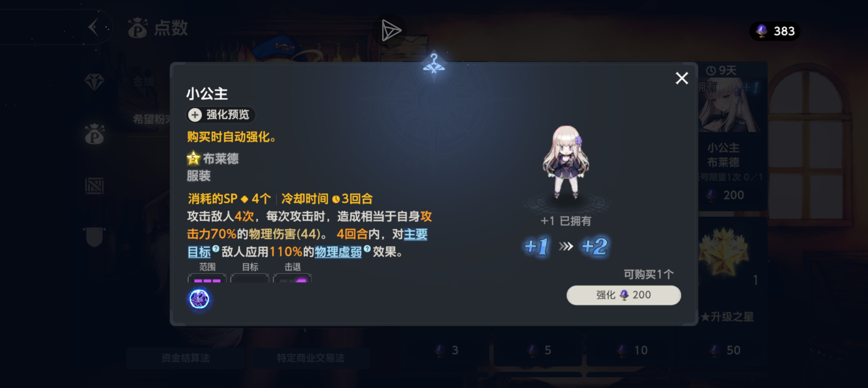Open the diamond shop sidebar icon
The height and width of the screenshot is (388, 868).
click(94, 82)
